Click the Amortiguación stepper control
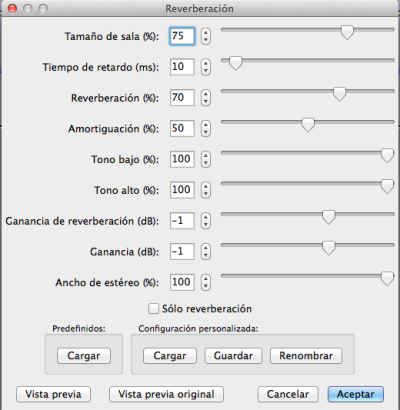Screen dimensions: 400x410 (x=206, y=128)
